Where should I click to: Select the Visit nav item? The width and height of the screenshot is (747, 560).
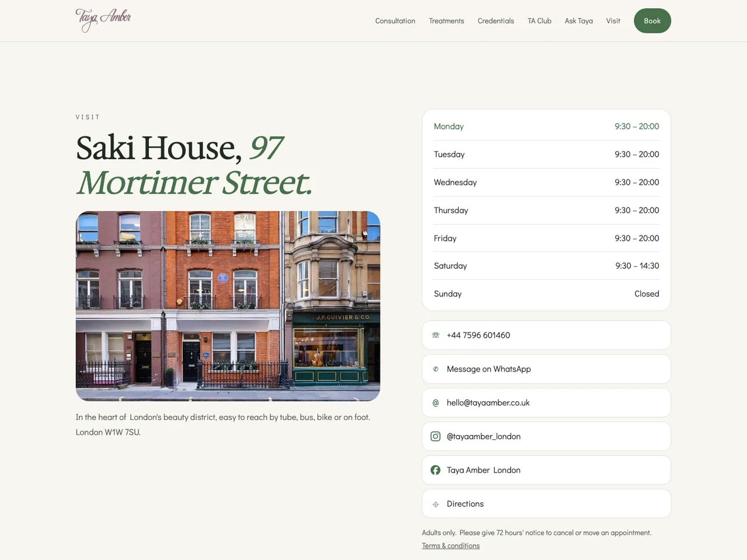click(x=613, y=21)
